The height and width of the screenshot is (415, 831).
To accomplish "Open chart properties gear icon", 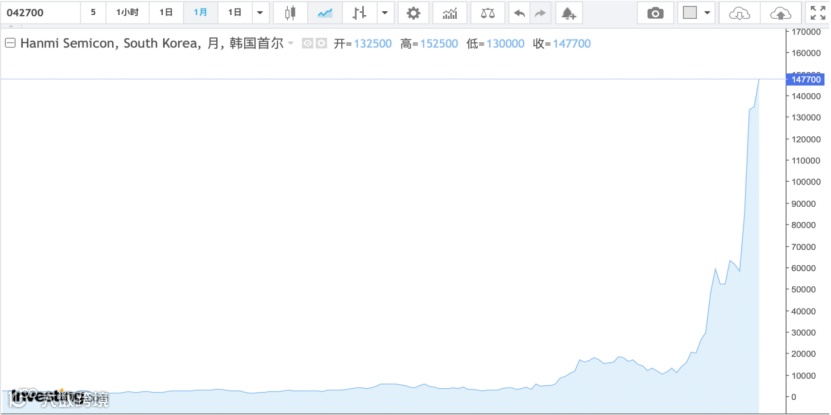I will click(413, 13).
